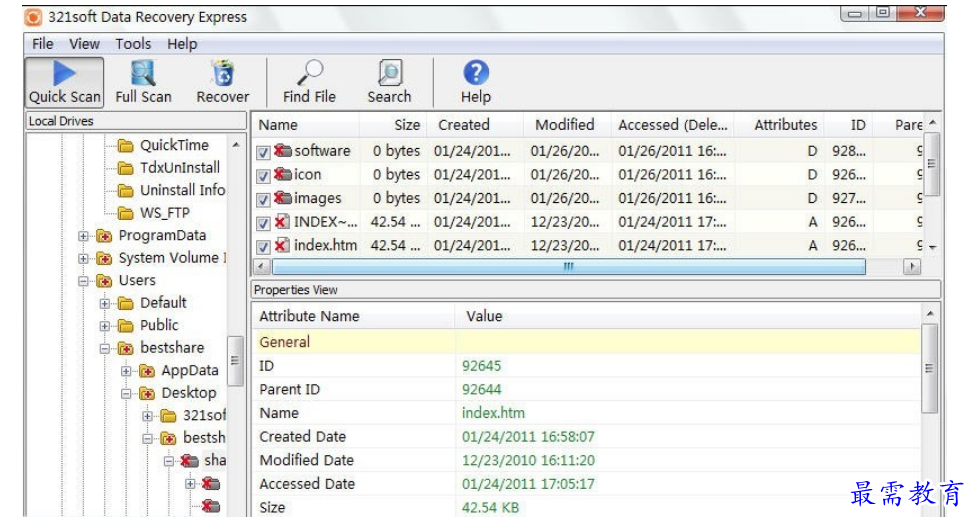Click the Name value index.htm

coord(493,413)
